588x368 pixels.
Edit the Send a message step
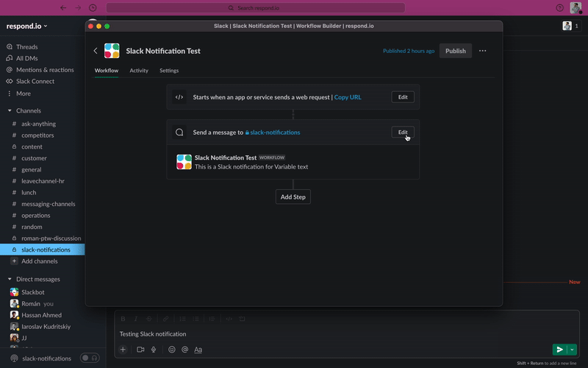[403, 132]
